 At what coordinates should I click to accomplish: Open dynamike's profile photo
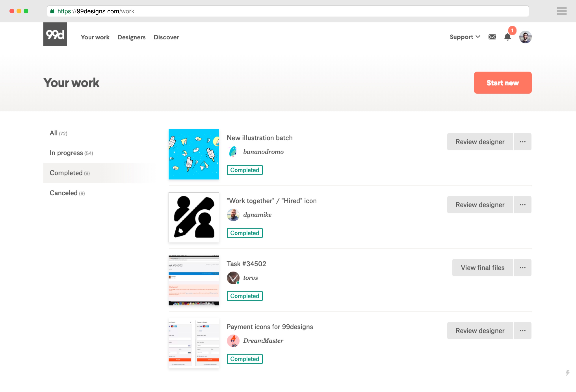click(233, 215)
